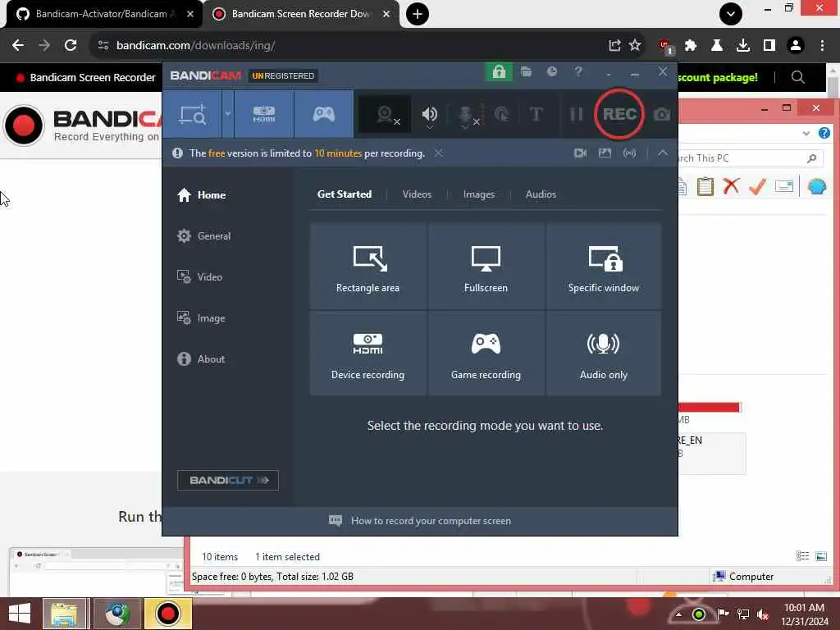Click the video recording icon in notice bar
This screenshot has height=630, width=840.
pyautogui.click(x=580, y=153)
